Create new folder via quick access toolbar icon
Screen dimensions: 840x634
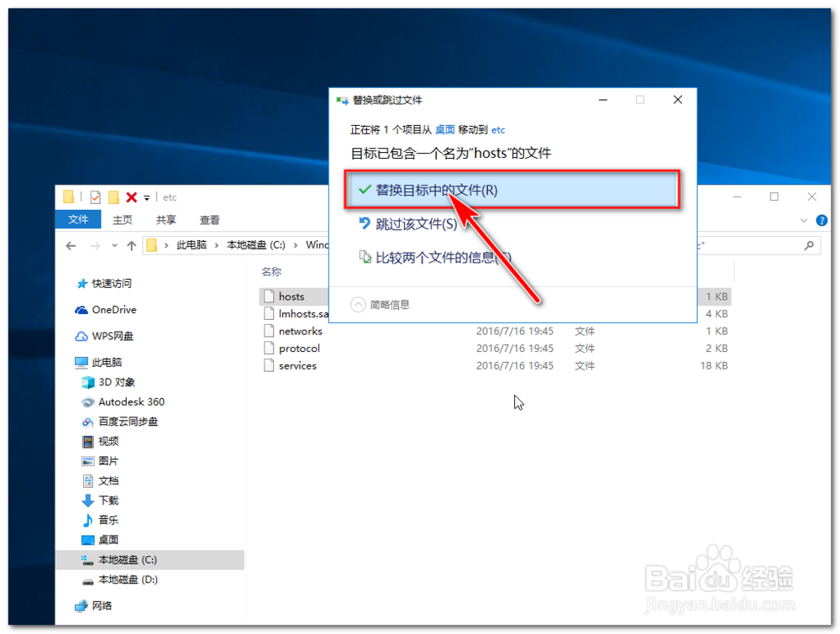click(x=113, y=196)
